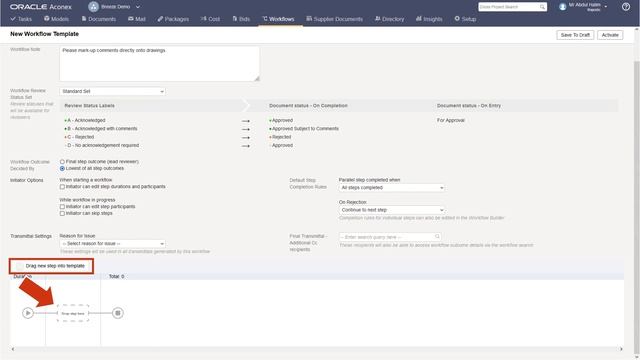The width and height of the screenshot is (640, 360).
Task: Click Save To Draft button
Action: click(x=575, y=35)
